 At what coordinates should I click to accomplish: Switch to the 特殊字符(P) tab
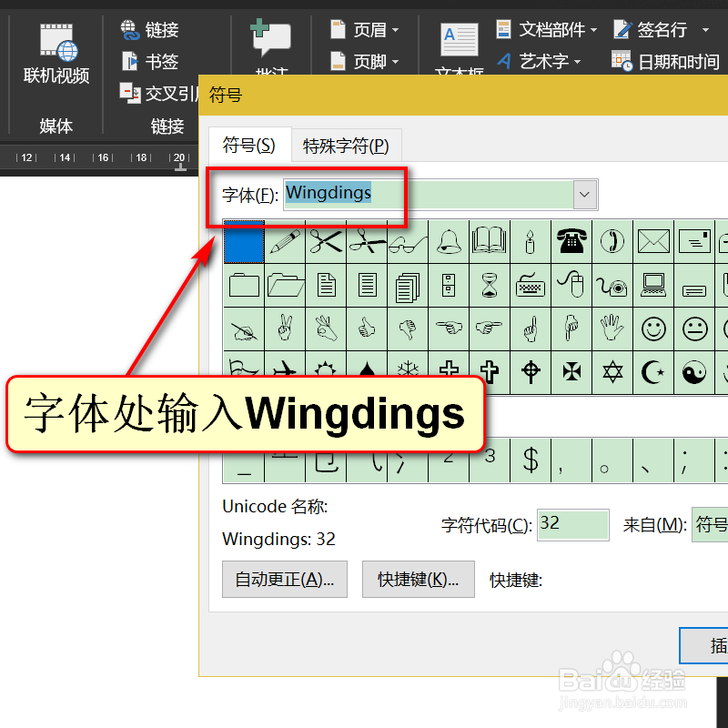pos(346,146)
